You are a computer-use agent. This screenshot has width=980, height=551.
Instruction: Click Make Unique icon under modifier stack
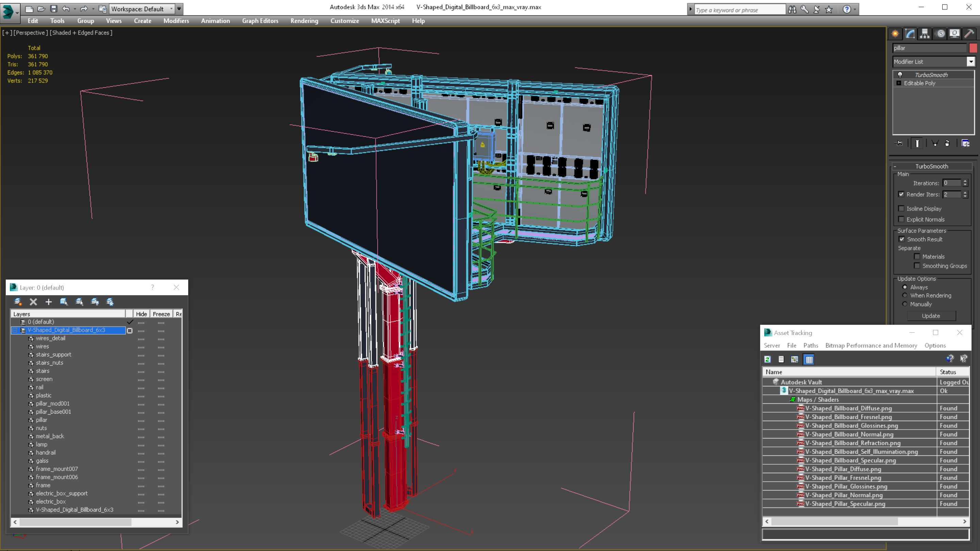pyautogui.click(x=935, y=143)
